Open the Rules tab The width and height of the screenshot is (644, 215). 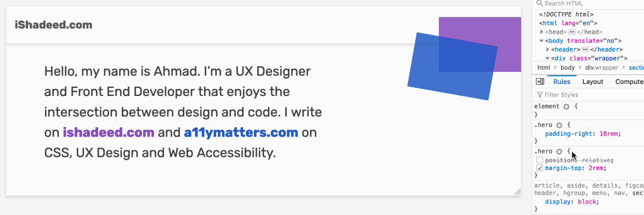pos(562,82)
